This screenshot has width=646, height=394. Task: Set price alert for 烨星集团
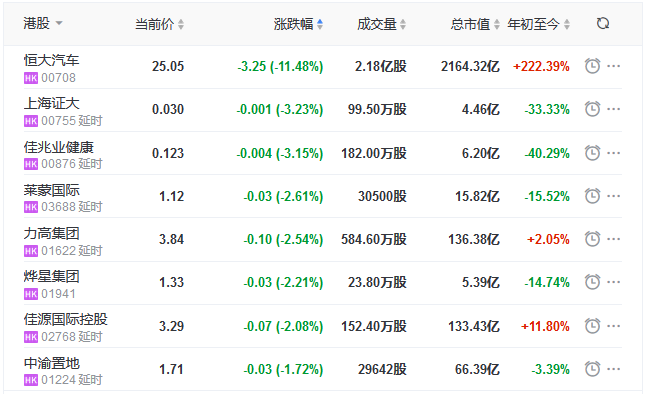(x=592, y=282)
